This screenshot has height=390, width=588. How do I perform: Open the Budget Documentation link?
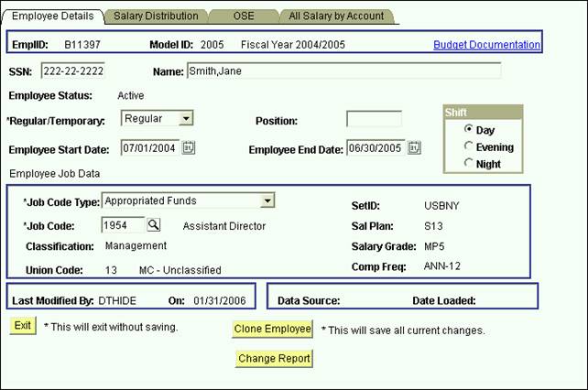click(x=486, y=44)
